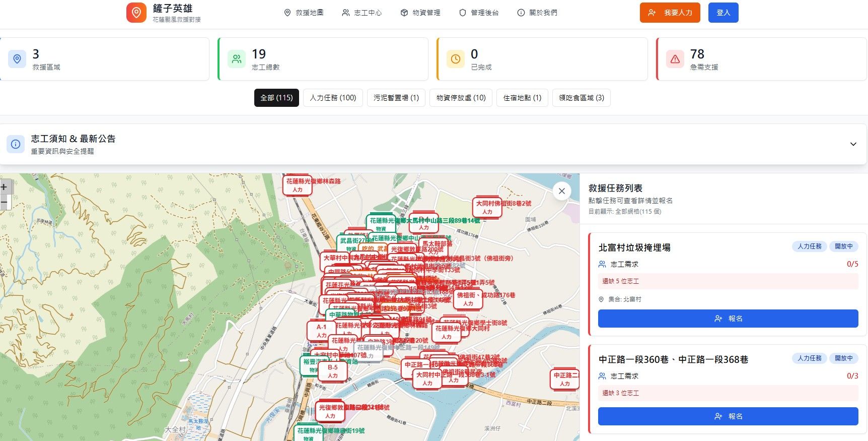Select the 污泥暫置場 (1) filter tab
This screenshot has height=441, width=868.
coord(396,98)
